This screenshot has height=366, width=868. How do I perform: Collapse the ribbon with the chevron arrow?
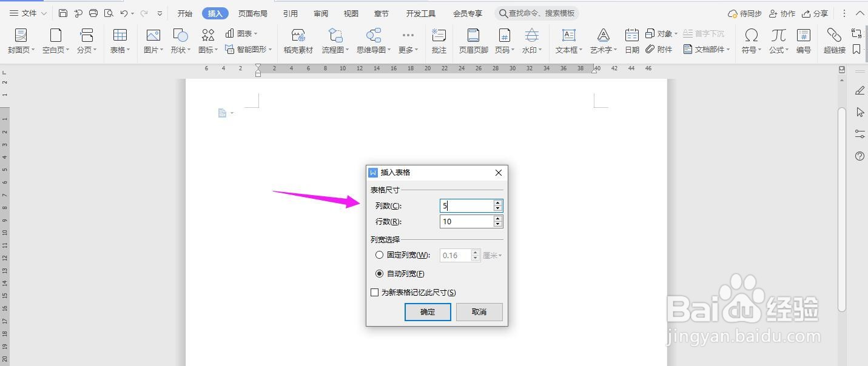(x=860, y=13)
